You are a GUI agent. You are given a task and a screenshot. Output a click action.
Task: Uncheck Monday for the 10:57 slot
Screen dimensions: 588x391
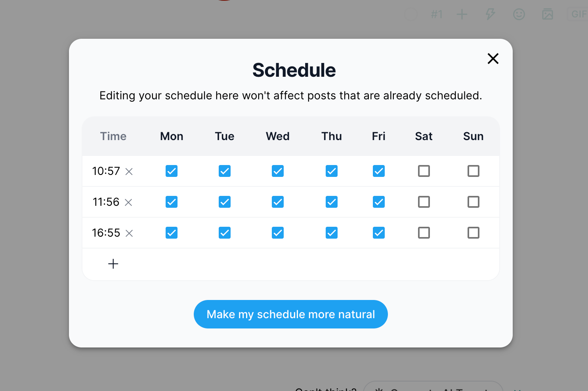(172, 171)
